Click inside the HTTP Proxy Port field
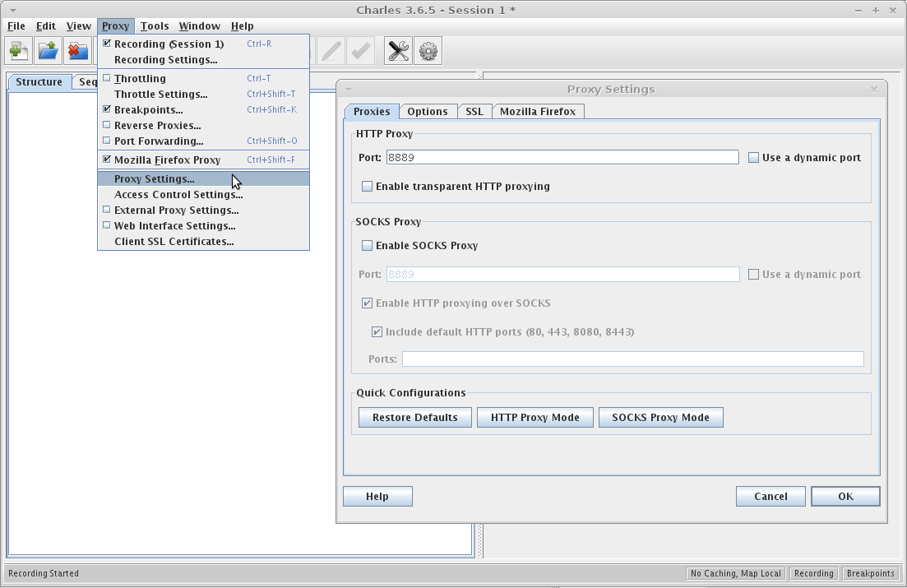907x588 pixels. [493, 156]
